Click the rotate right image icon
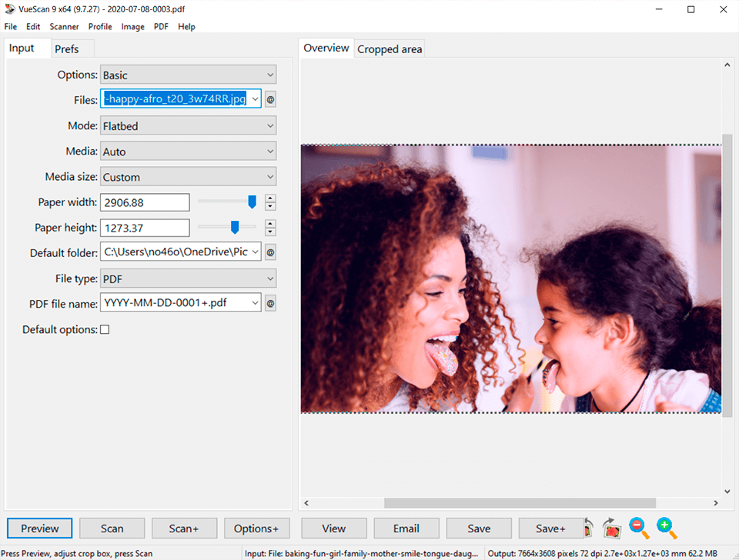Viewport: 739px width, 560px height. [613, 528]
